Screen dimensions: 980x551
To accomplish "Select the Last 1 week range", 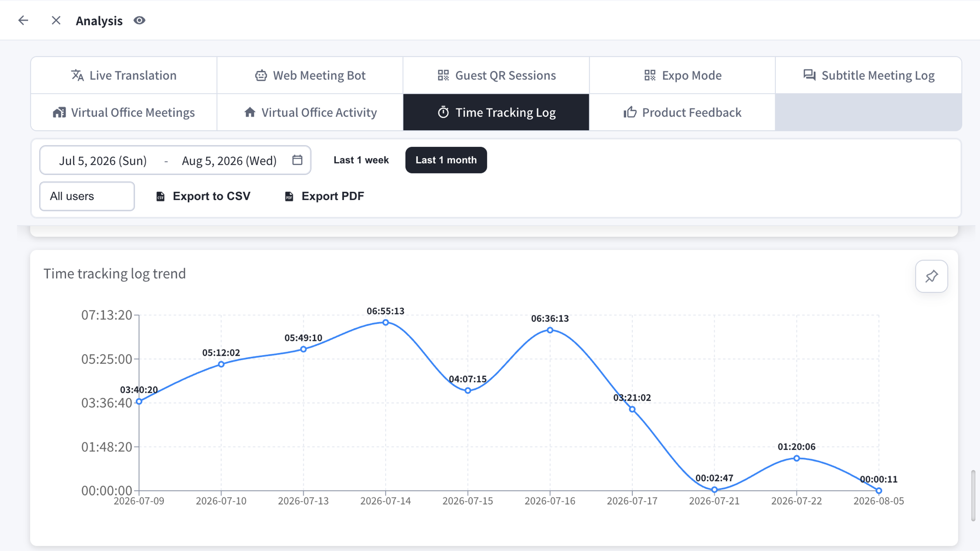I will (361, 160).
